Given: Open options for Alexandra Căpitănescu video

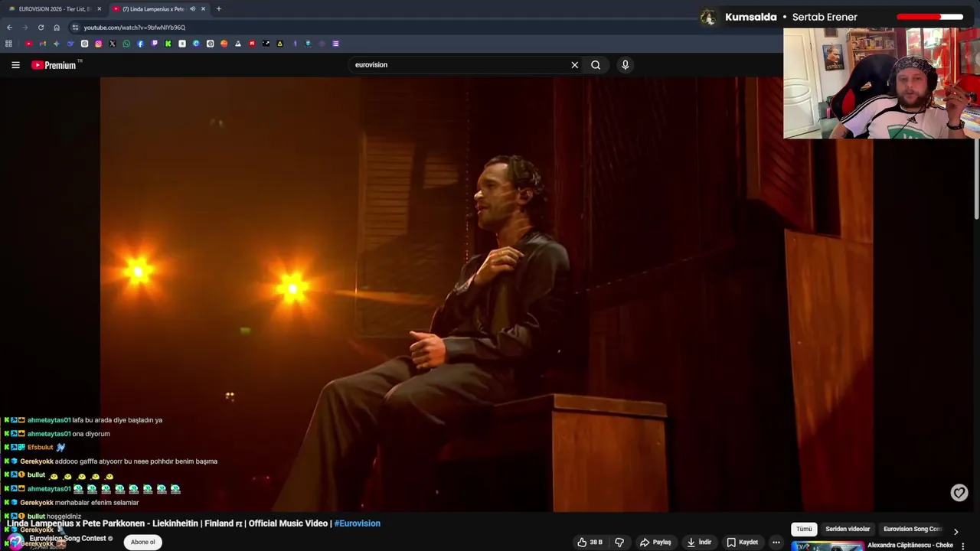Looking at the screenshot, I should coord(962,546).
